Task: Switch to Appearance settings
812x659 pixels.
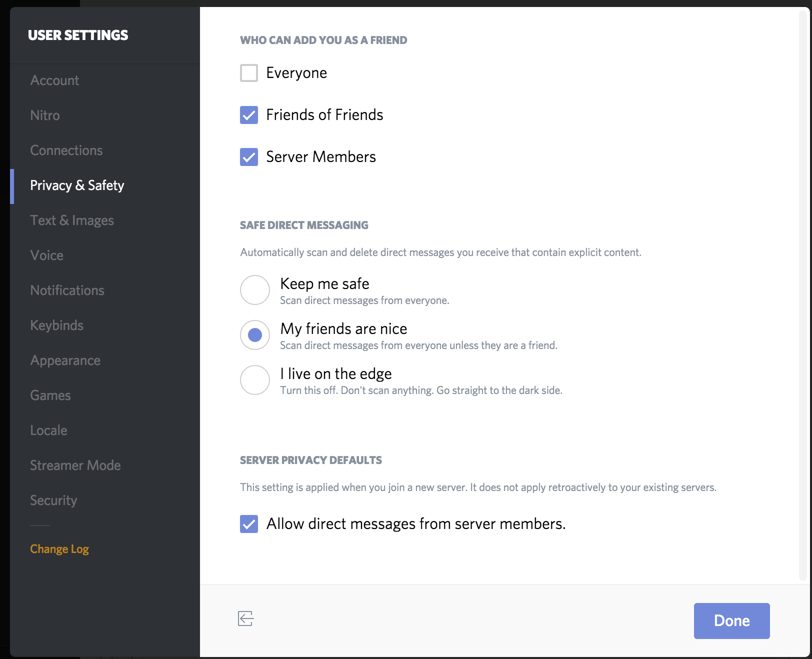Action: click(x=65, y=360)
